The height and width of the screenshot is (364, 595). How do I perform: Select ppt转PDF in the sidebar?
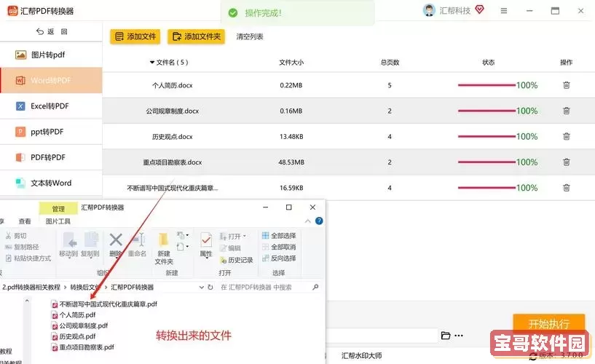[51, 132]
